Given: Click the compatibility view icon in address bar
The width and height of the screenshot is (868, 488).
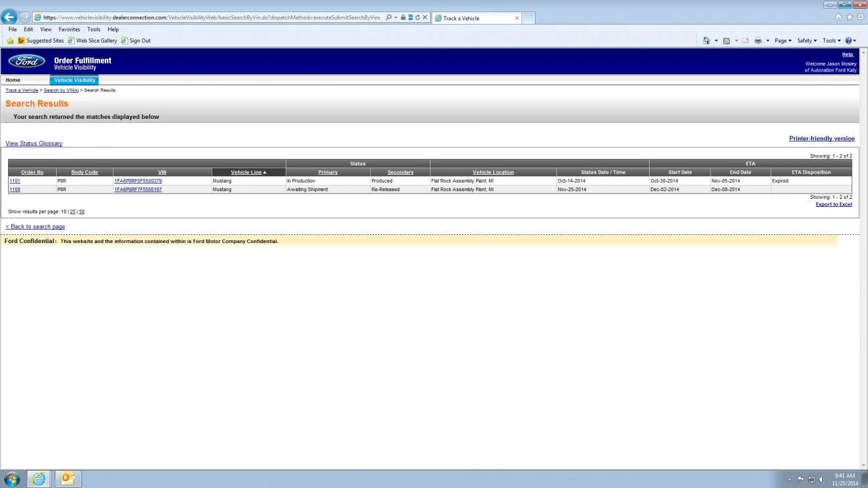Looking at the screenshot, I should click(x=411, y=17).
